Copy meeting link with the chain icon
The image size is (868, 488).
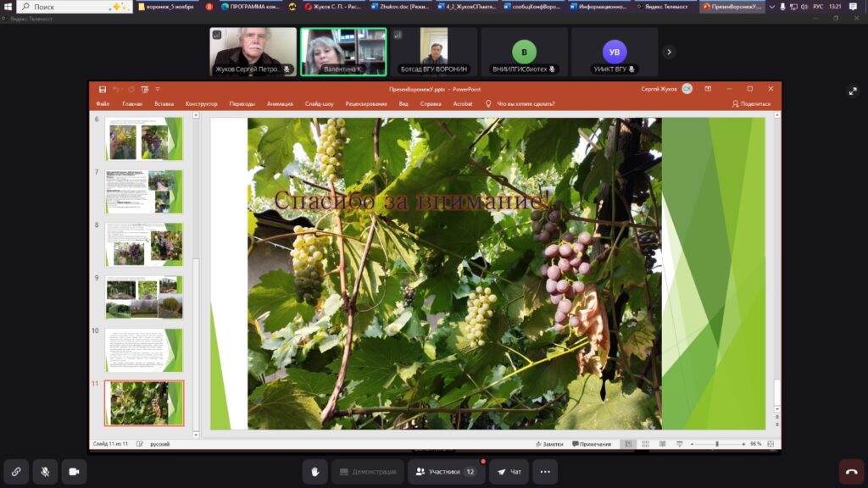[x=16, y=471]
